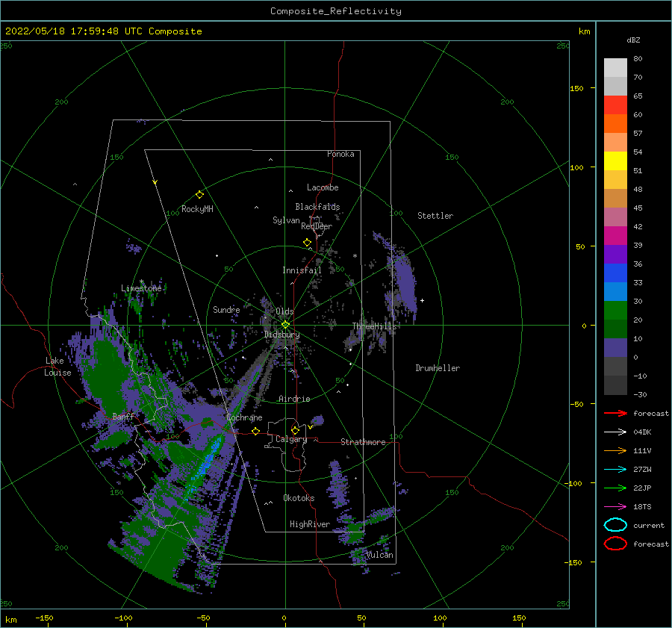672x628 pixels.
Task: Click the Vulcan label
Action: (380, 555)
